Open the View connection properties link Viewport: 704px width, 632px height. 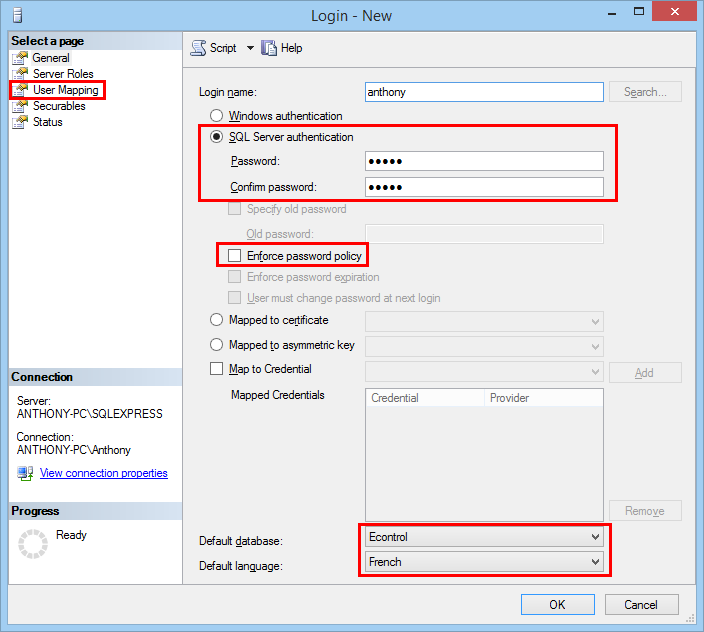click(x=103, y=473)
